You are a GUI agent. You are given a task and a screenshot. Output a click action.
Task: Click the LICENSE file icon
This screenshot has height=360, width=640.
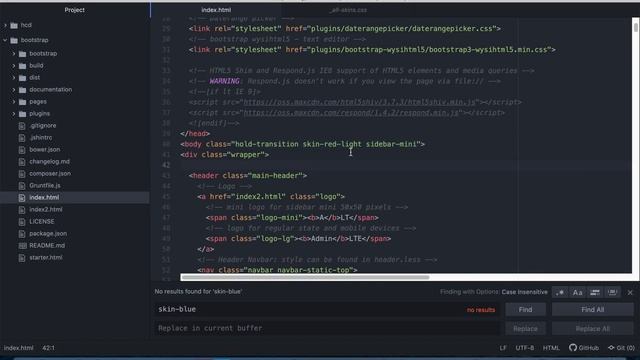click(22, 222)
